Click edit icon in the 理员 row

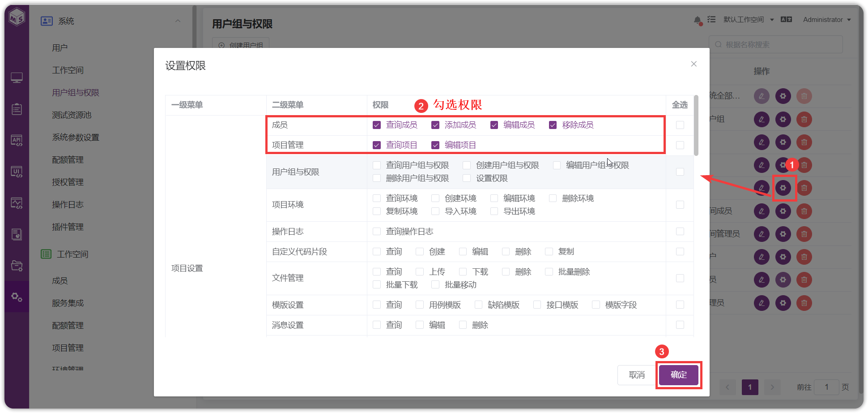(762, 303)
